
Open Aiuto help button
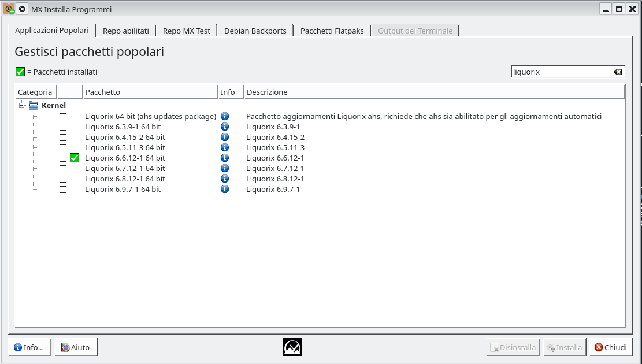[76, 347]
